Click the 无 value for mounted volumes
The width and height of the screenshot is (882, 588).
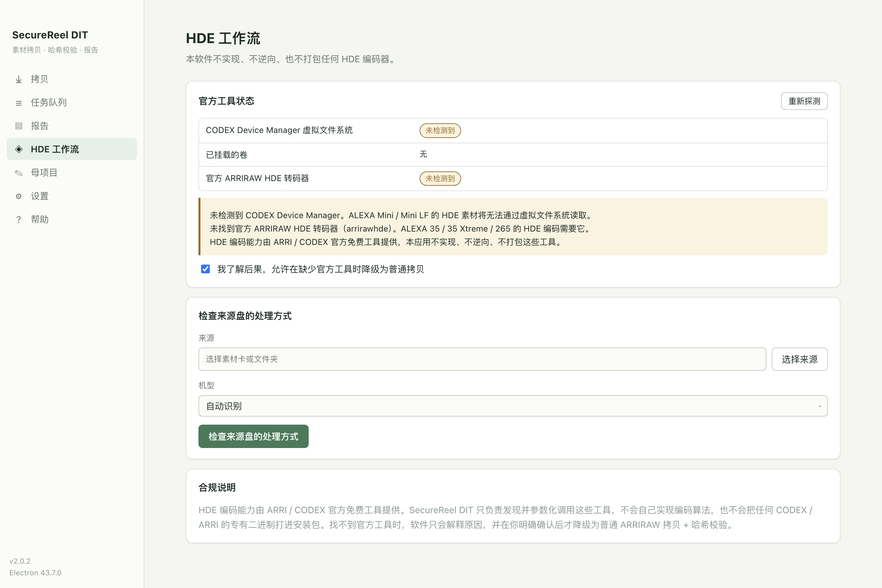pyautogui.click(x=423, y=154)
